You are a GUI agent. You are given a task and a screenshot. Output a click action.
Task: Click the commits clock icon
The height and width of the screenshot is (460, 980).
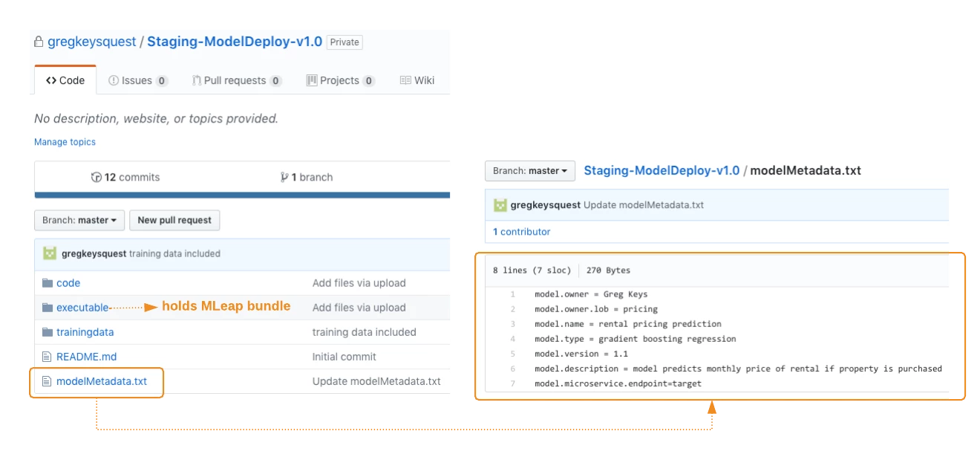(x=96, y=177)
